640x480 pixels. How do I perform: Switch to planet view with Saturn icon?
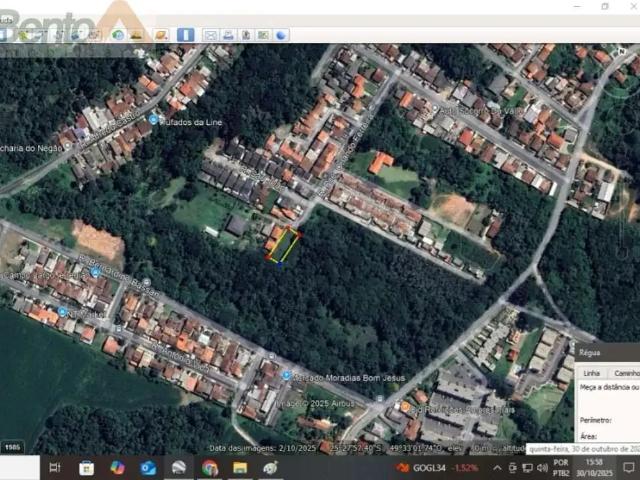[161, 35]
